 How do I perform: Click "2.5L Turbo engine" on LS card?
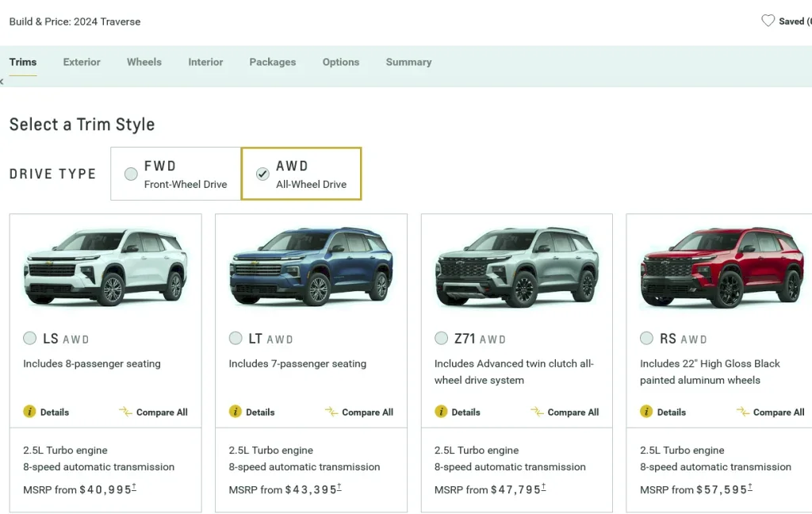pyautogui.click(x=65, y=451)
